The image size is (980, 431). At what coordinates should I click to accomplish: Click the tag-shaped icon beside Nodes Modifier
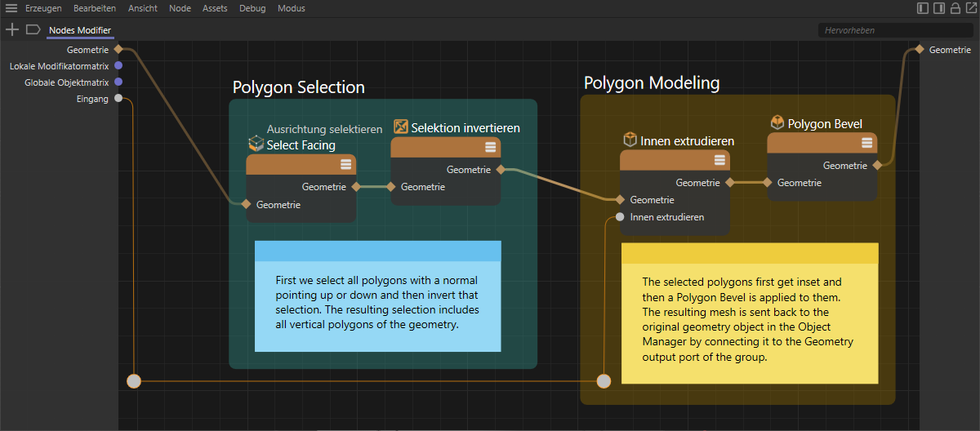(33, 29)
